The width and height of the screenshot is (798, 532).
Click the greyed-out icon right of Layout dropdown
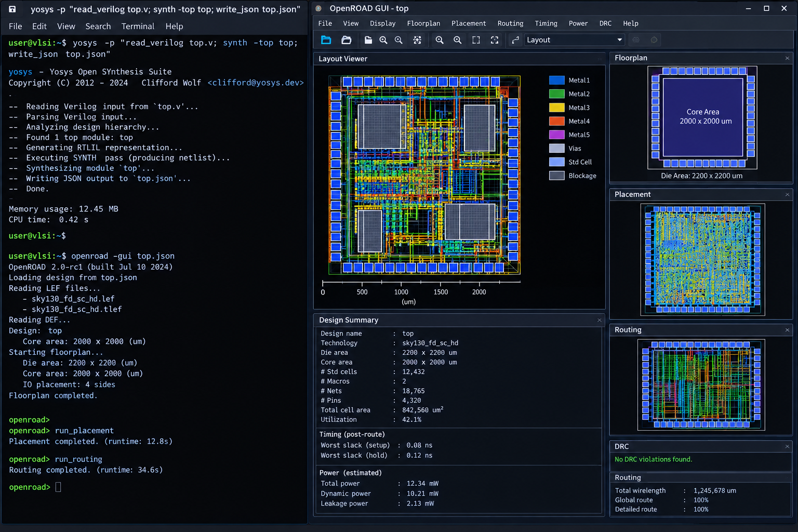point(636,40)
